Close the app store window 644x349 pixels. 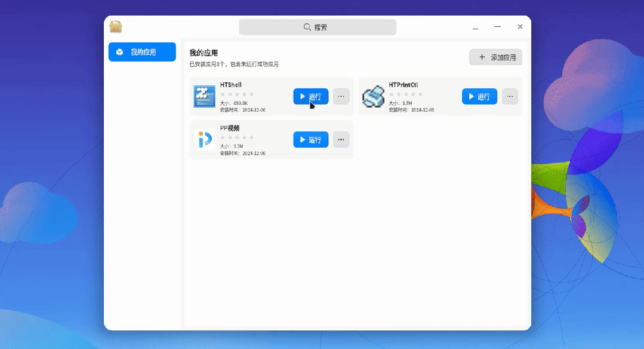click(520, 27)
